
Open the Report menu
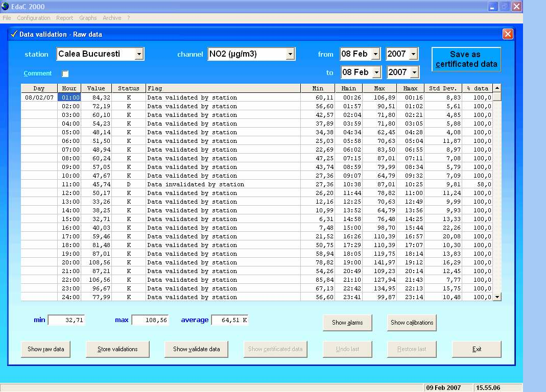(x=64, y=18)
